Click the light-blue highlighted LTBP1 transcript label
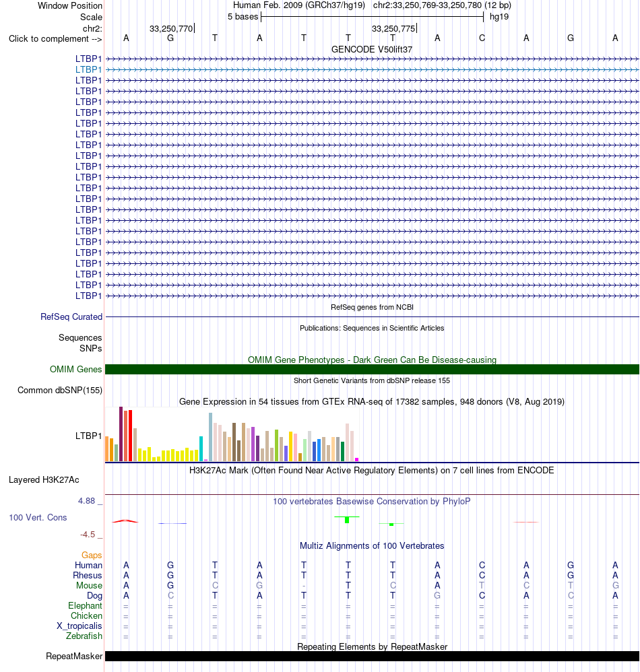 click(89, 69)
